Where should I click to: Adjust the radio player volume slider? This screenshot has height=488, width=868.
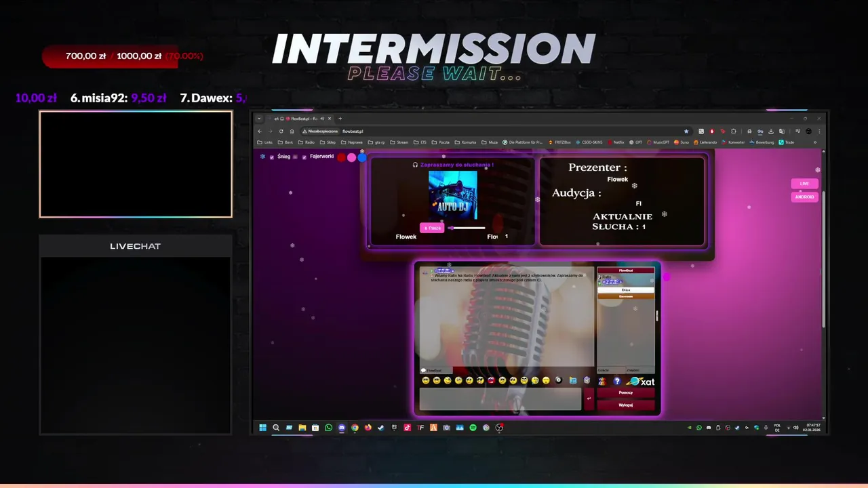tap(467, 228)
